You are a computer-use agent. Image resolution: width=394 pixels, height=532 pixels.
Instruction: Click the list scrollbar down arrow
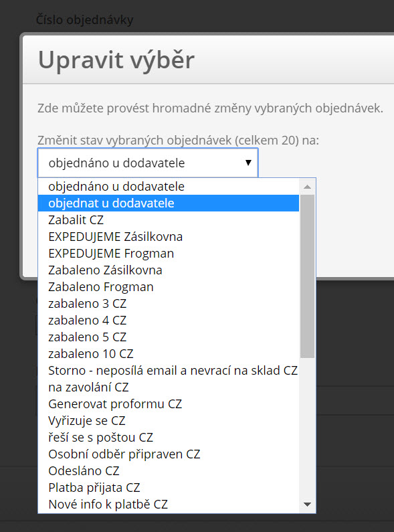point(308,505)
